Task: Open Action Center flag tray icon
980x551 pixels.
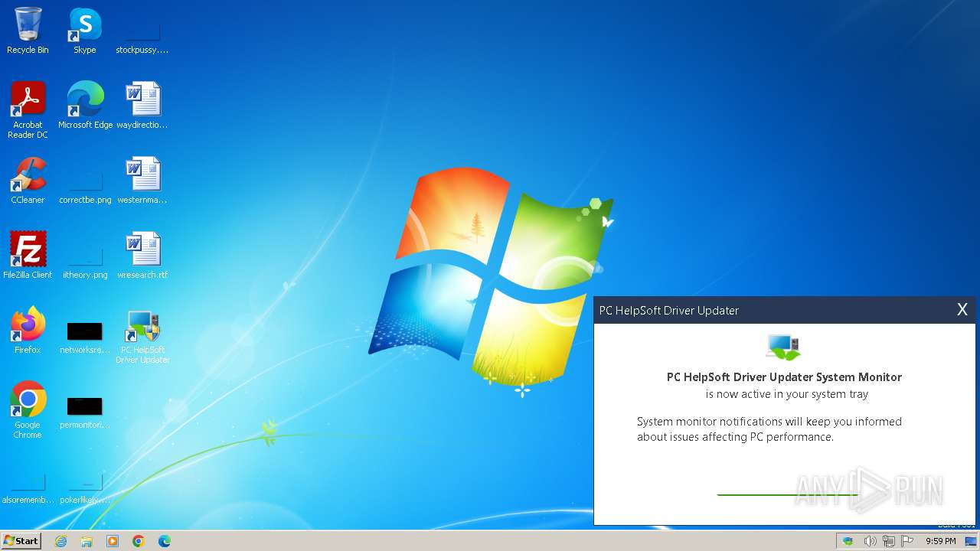Action: [908, 541]
